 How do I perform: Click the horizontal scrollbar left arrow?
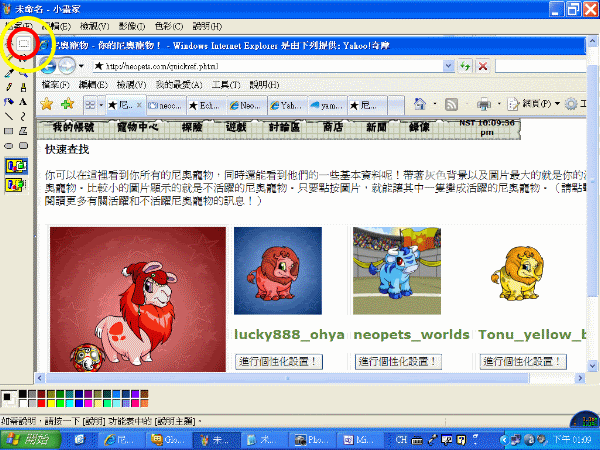pos(40,378)
